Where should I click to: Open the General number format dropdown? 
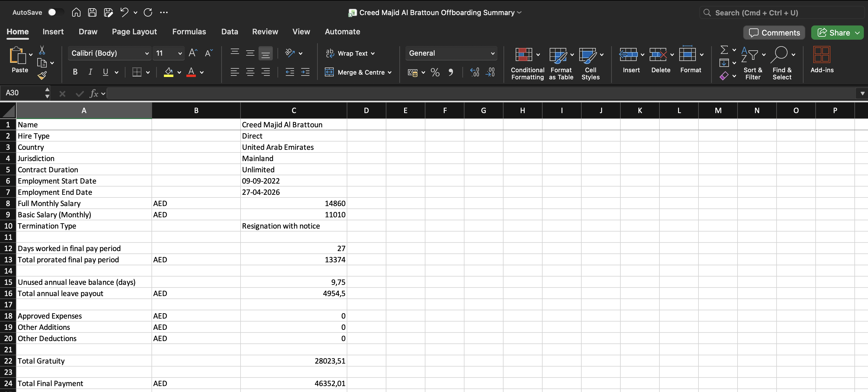[451, 53]
